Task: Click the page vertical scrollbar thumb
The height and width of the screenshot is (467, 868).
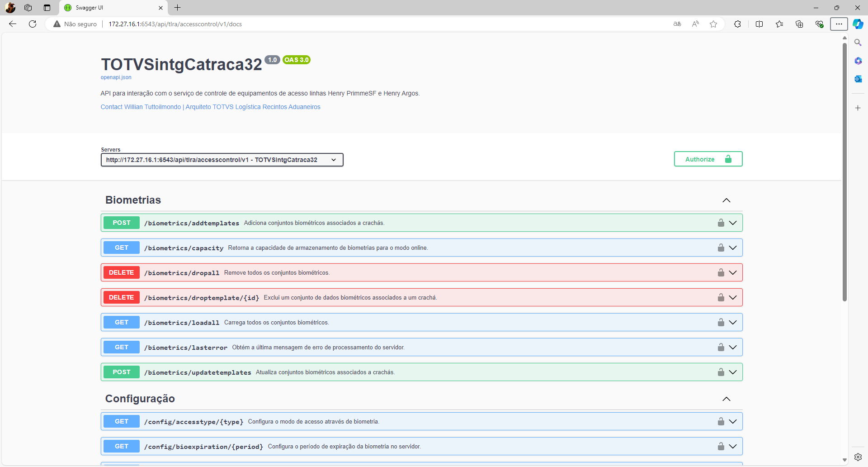Action: click(x=844, y=172)
